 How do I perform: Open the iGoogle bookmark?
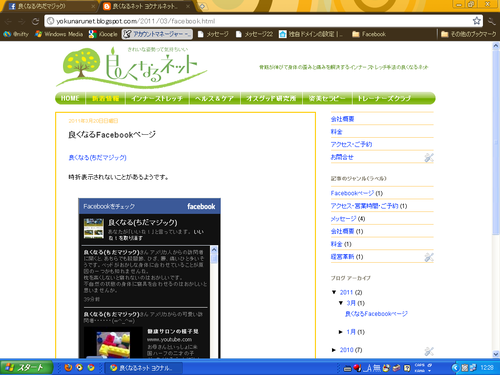(x=103, y=34)
